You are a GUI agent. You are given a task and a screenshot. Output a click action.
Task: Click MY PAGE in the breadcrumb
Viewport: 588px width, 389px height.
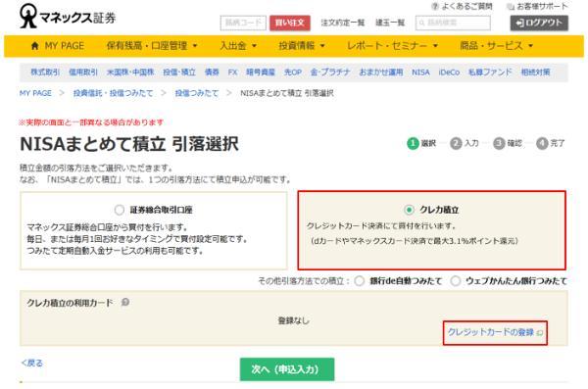(35, 93)
